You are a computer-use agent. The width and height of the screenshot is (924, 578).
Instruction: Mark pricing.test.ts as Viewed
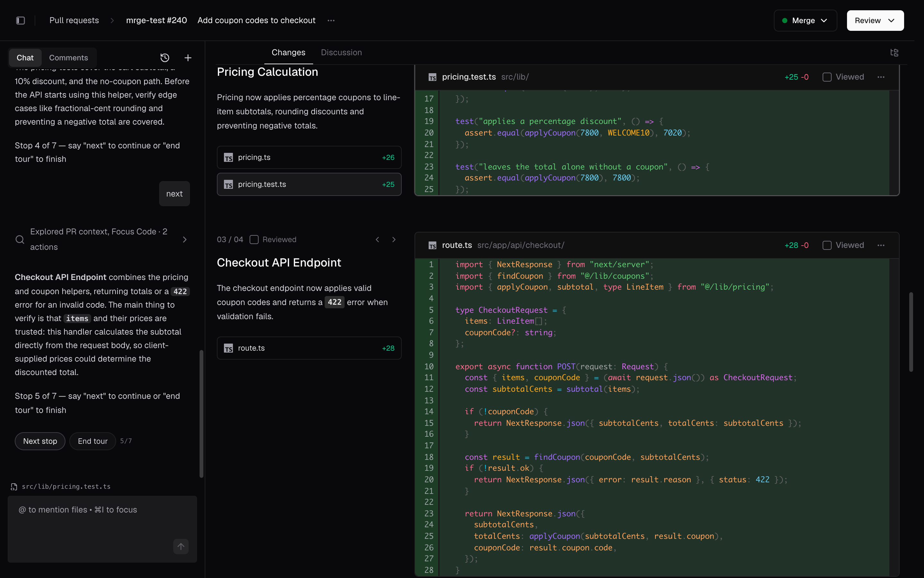pyautogui.click(x=827, y=77)
